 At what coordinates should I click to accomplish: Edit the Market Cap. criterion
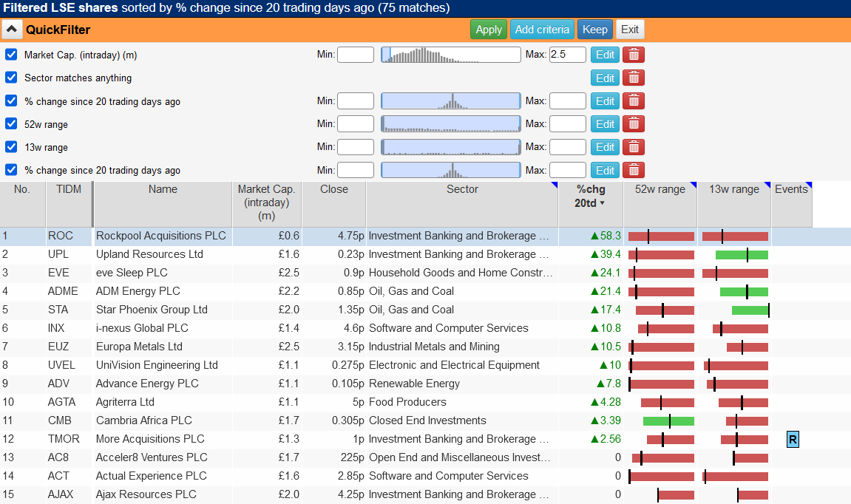coord(605,55)
